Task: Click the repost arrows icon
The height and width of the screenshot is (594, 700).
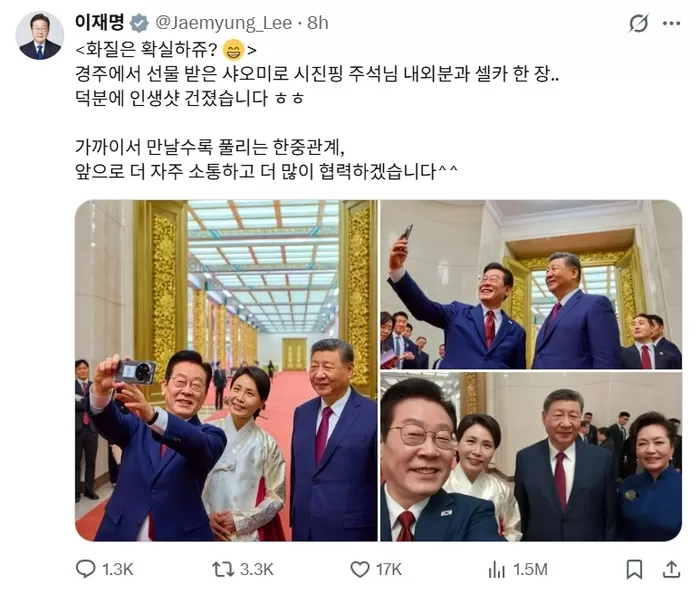Action: pos(223,569)
